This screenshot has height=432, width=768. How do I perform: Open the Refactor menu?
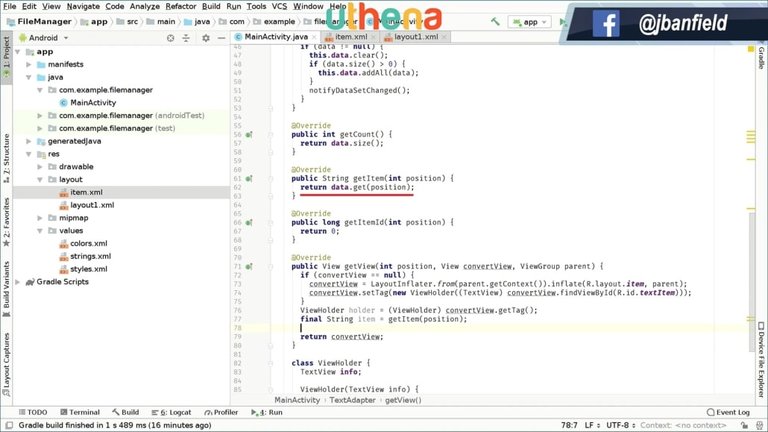point(180,6)
